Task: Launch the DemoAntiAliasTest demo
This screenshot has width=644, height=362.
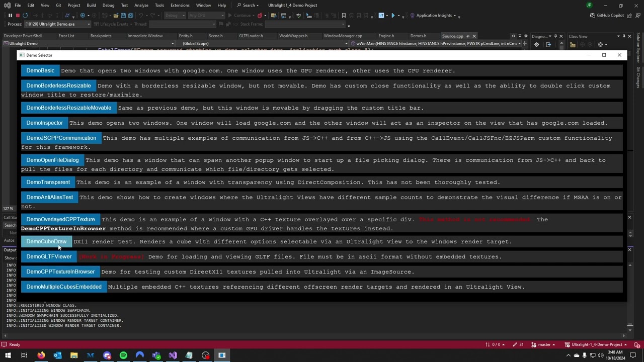Action: point(49,198)
